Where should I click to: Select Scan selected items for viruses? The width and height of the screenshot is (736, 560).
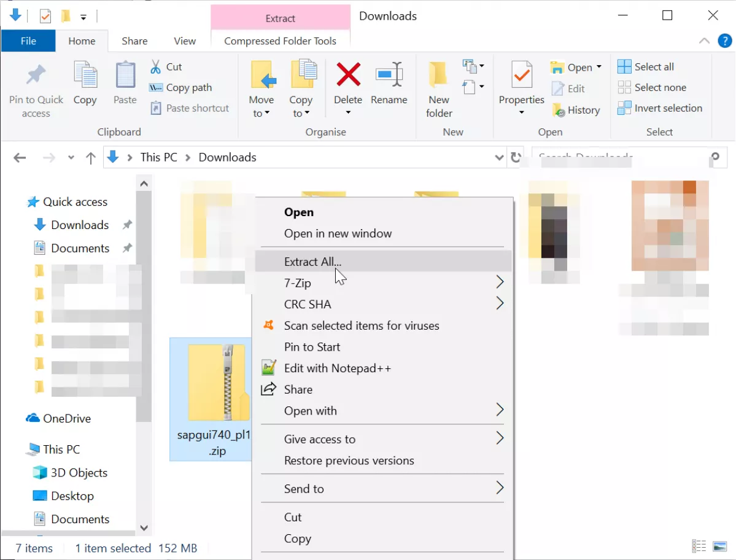384,325
